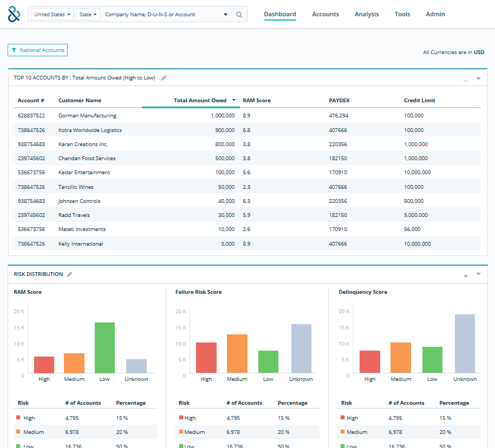The image size is (495, 448).
Task: Open the United States country dropdown
Action: pos(52,15)
